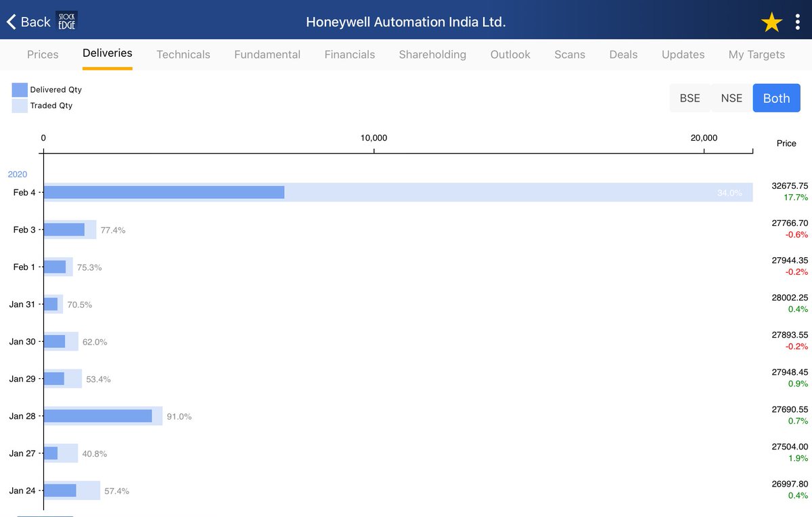Click the Feb 4 delivered quantity bar

(x=164, y=192)
